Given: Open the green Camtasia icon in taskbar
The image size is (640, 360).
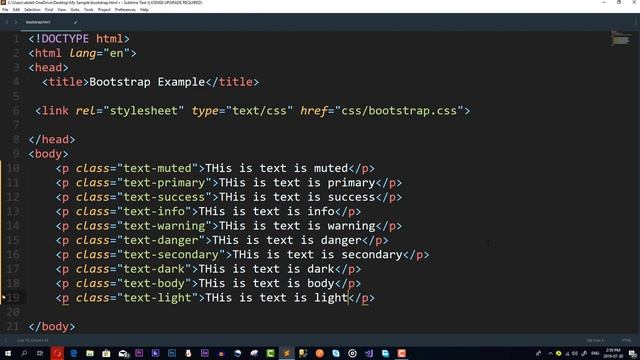Looking at the screenshot, I should click(x=270, y=353).
